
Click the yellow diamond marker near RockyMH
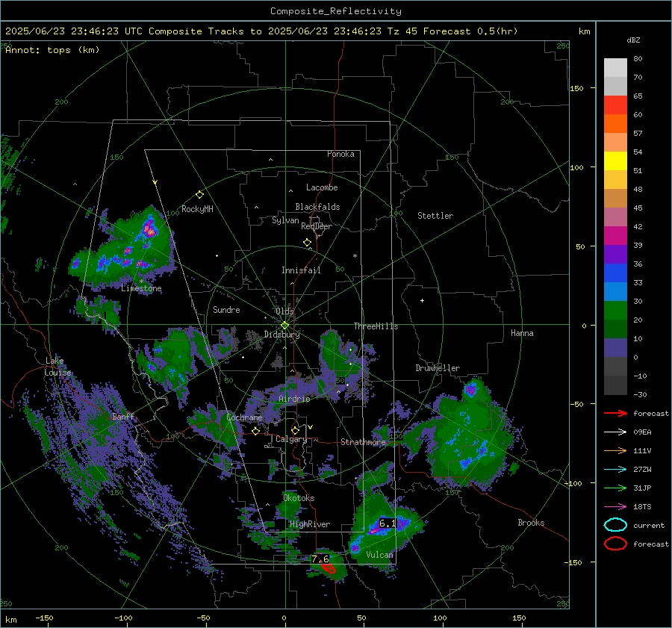[199, 195]
